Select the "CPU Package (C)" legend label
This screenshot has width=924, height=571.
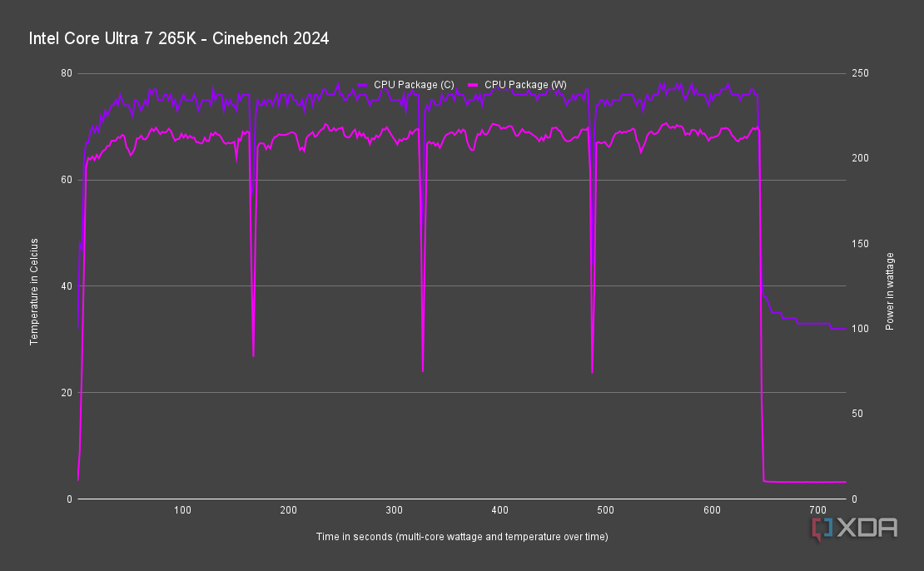pos(414,85)
